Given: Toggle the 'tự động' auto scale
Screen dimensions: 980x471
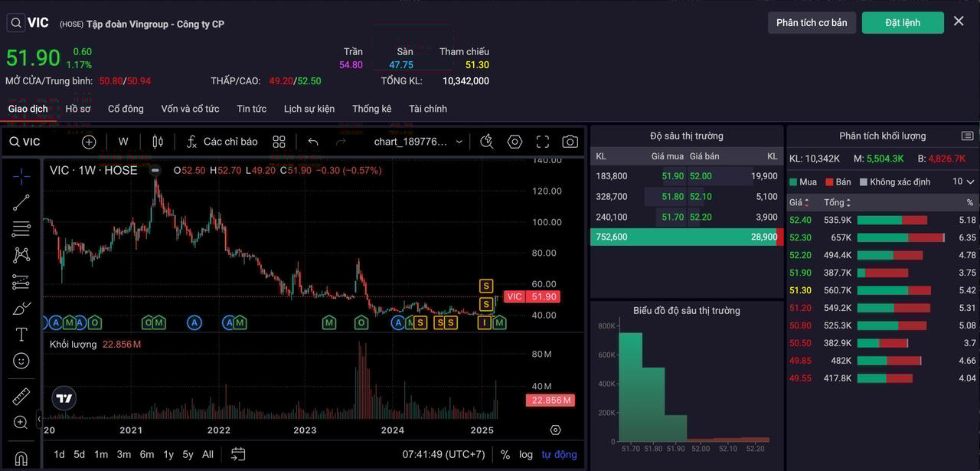Looking at the screenshot, I should click(x=559, y=454).
